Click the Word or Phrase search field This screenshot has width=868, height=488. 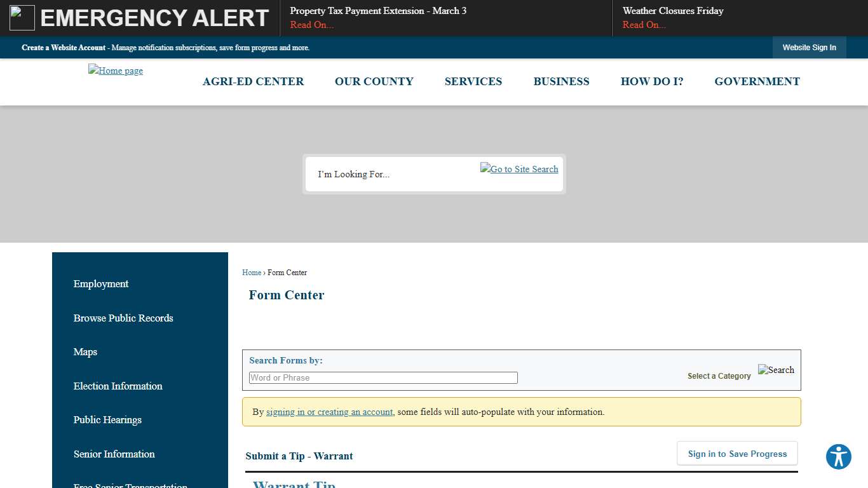383,377
